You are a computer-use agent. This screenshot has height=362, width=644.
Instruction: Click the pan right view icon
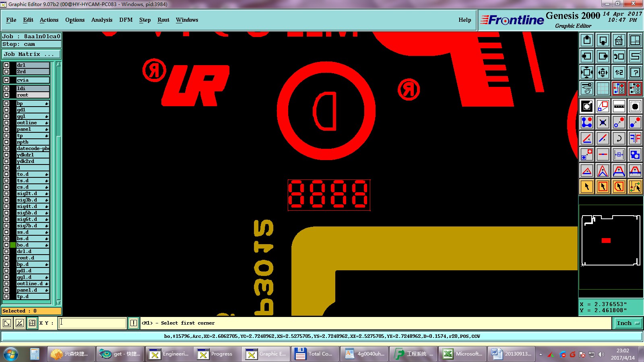coord(603,56)
